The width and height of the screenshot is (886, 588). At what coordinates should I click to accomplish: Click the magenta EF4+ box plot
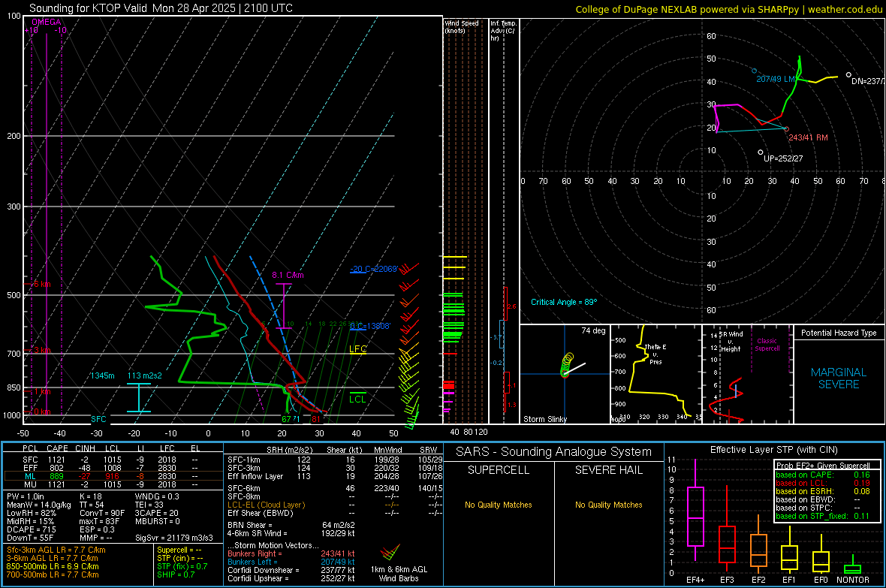click(x=695, y=511)
